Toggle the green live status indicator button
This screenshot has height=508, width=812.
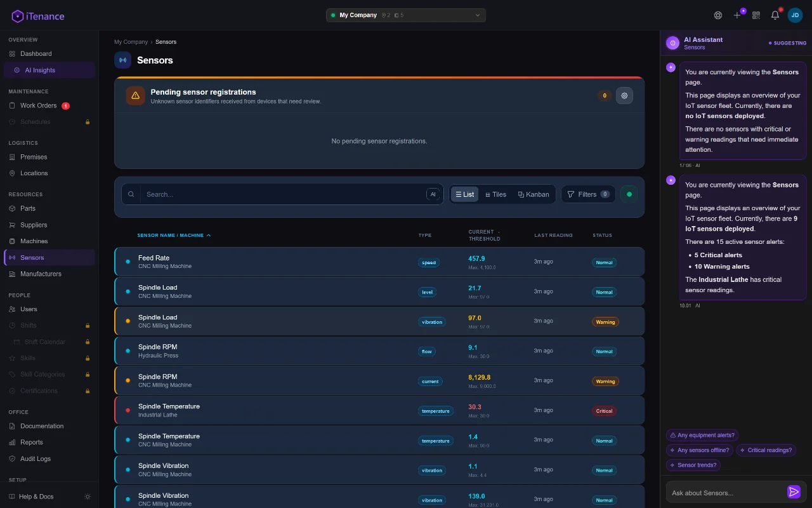[x=629, y=194]
